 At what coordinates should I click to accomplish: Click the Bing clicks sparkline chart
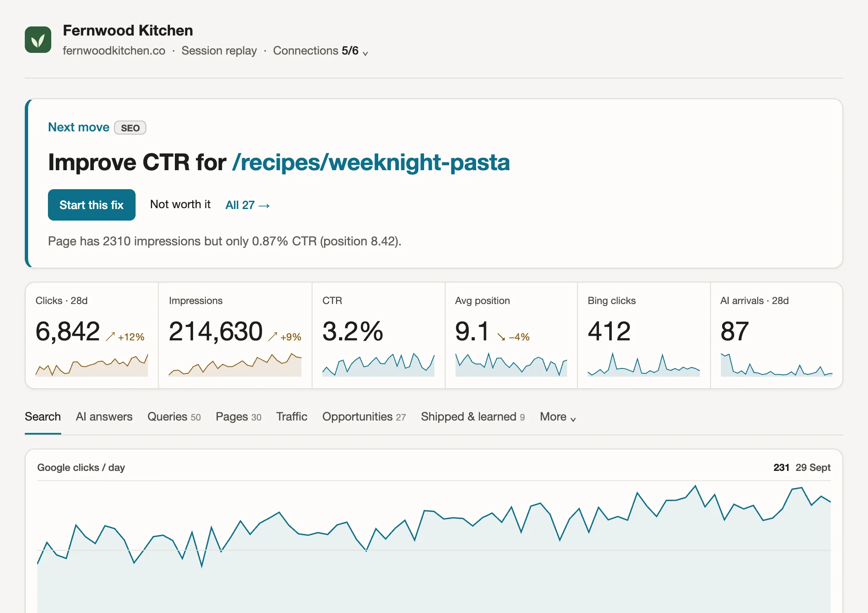coord(644,365)
